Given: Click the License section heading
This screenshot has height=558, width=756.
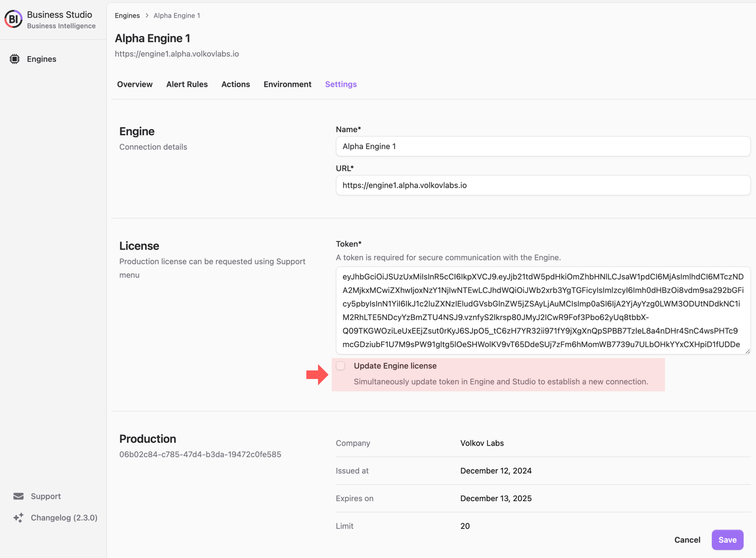Looking at the screenshot, I should click(139, 246).
